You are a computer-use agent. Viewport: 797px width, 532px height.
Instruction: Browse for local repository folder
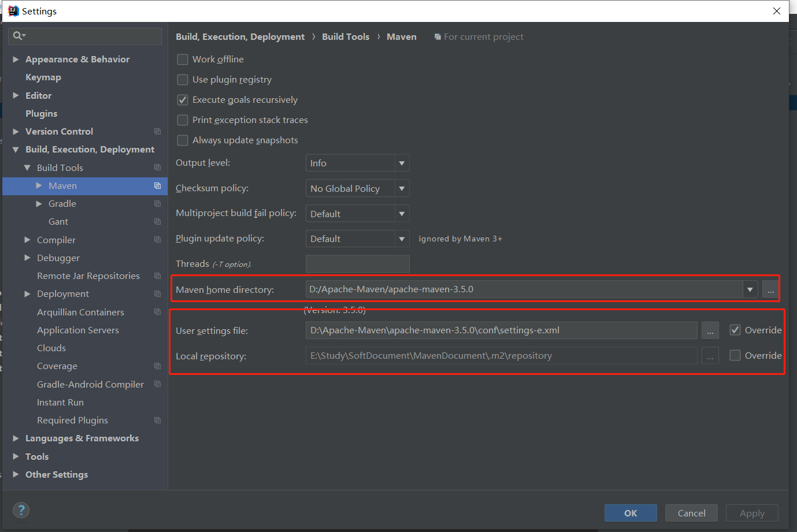coord(710,356)
